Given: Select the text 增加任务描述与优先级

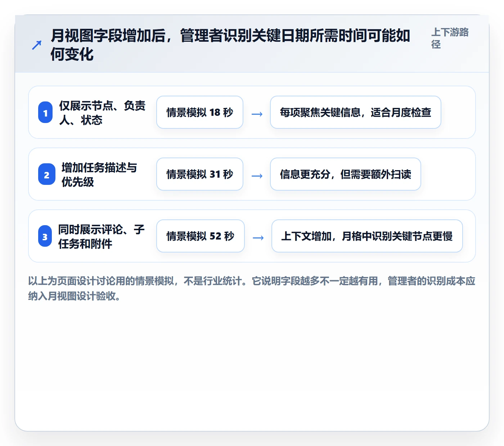Looking at the screenshot, I should 99,174.
